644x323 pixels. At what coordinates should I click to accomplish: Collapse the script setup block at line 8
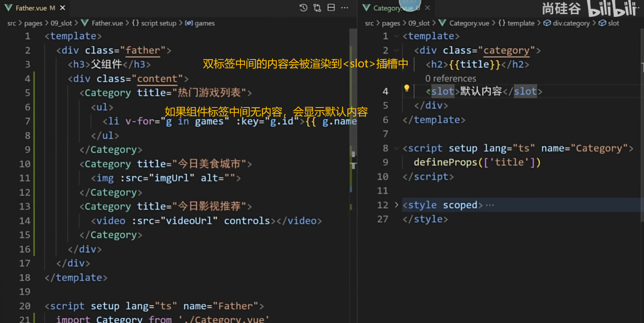[396, 148]
